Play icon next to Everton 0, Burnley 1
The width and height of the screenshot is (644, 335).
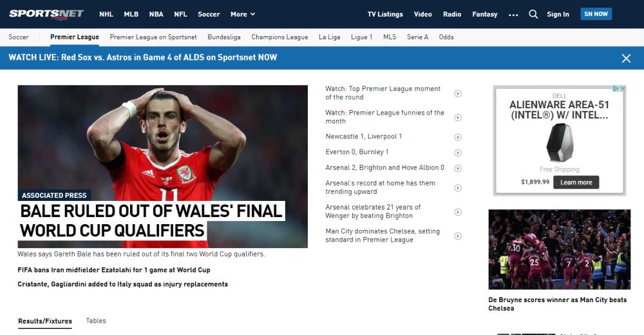point(457,153)
